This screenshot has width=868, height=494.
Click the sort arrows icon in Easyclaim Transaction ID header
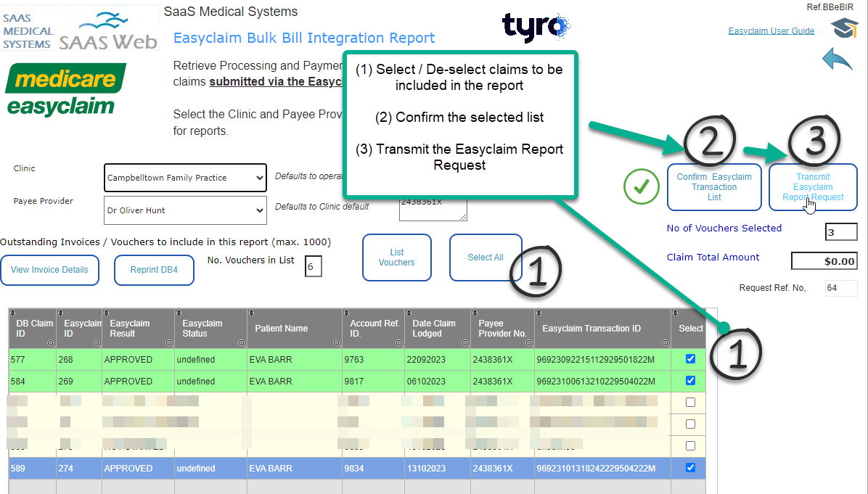pyautogui.click(x=539, y=313)
